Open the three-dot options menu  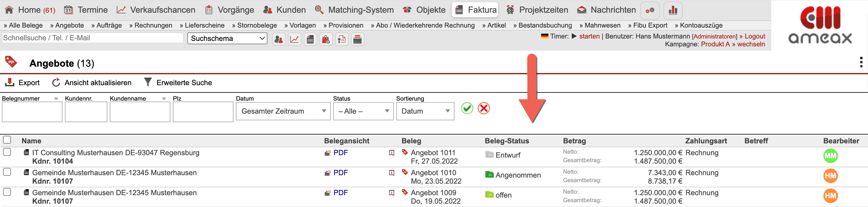coord(861,62)
